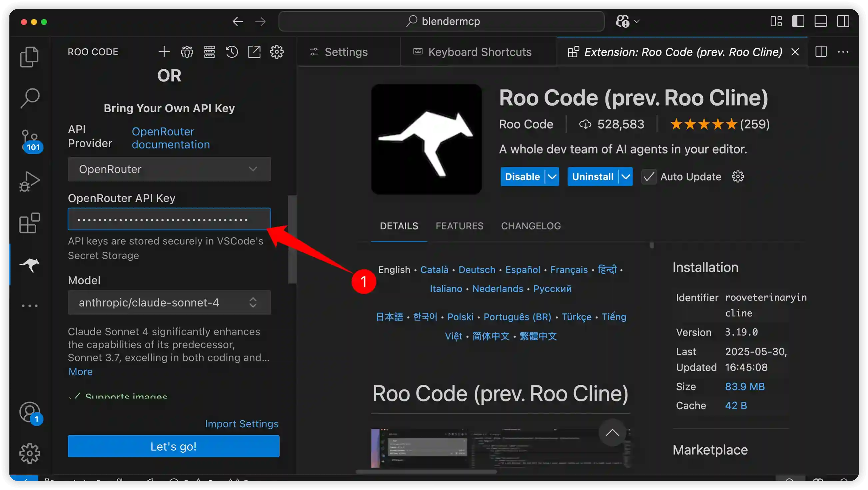The image size is (868, 490).
Task: Open the Italiano readme link
Action: point(446,288)
